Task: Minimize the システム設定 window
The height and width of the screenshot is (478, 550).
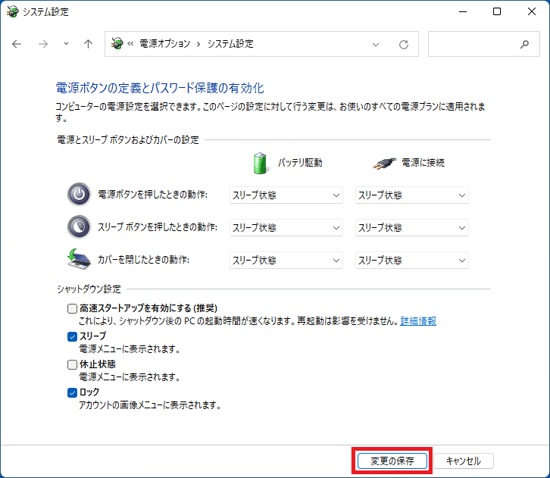Action: (x=463, y=12)
